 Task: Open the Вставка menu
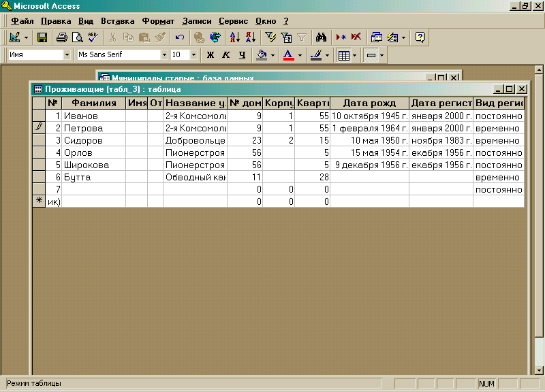tap(117, 21)
